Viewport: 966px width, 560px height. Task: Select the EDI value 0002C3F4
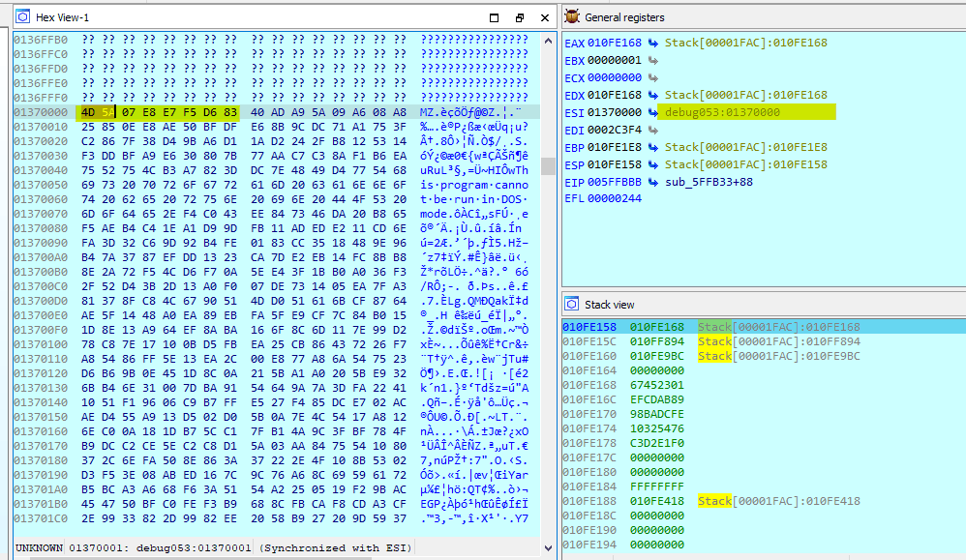coord(615,130)
